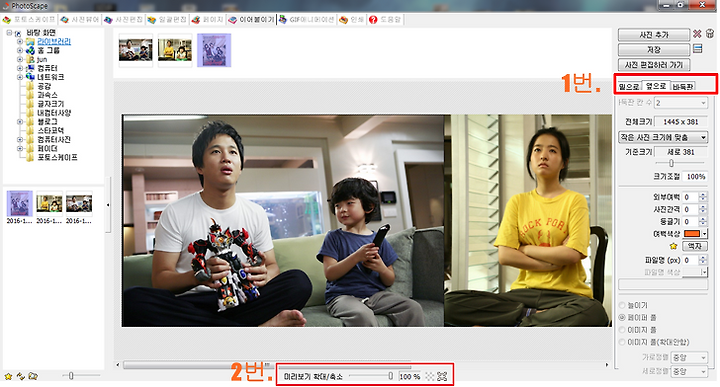Click the blue save options icon beside 저장
Image resolution: width=720 pixels, height=387 pixels.
698,48
